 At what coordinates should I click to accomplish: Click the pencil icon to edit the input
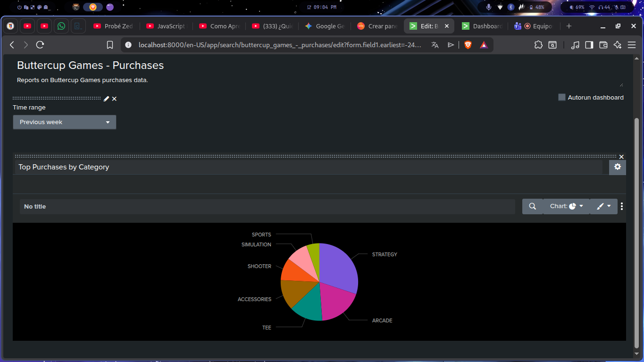106,99
